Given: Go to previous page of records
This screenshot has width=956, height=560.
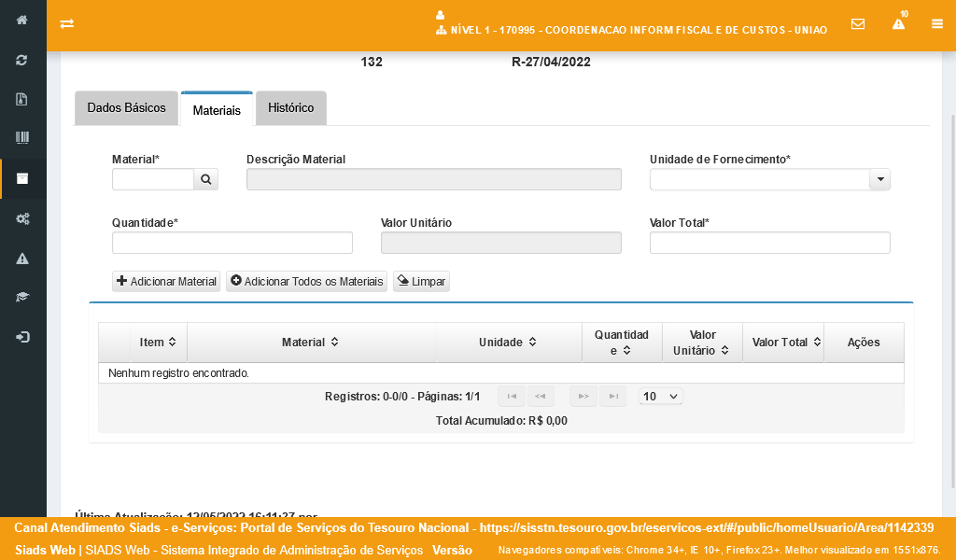Looking at the screenshot, I should 541,397.
